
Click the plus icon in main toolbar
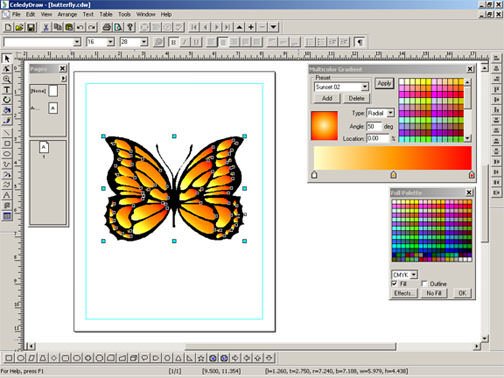point(251,27)
